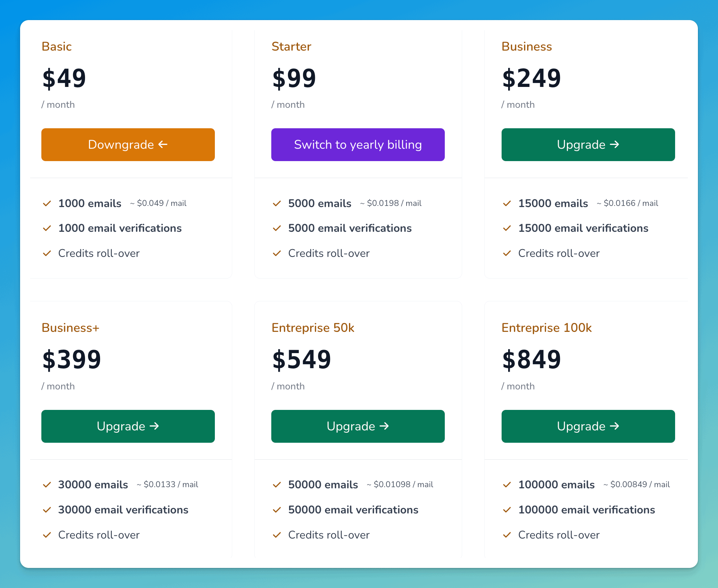Image resolution: width=718 pixels, height=588 pixels.
Task: Click checkmark beside Basic plan Credits roll-over
Action: pyautogui.click(x=47, y=253)
